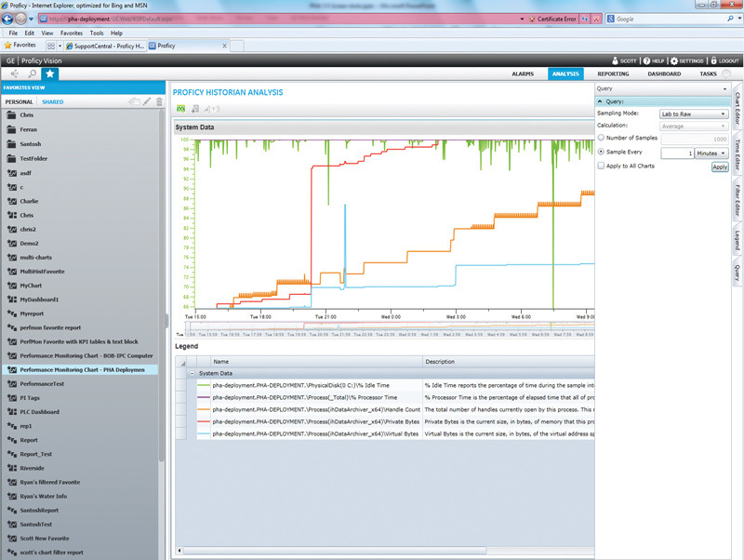Image resolution: width=744 pixels, height=560 pixels.
Task: Click the chart time range slider strip
Action: [391, 326]
